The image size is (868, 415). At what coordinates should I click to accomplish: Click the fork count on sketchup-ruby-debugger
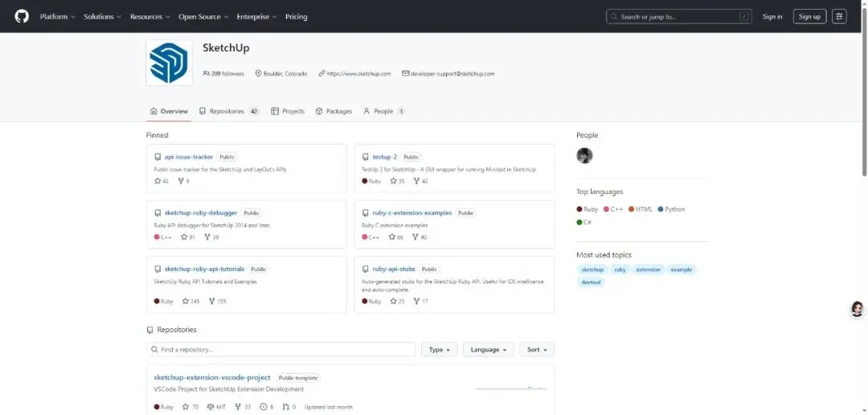pyautogui.click(x=211, y=237)
